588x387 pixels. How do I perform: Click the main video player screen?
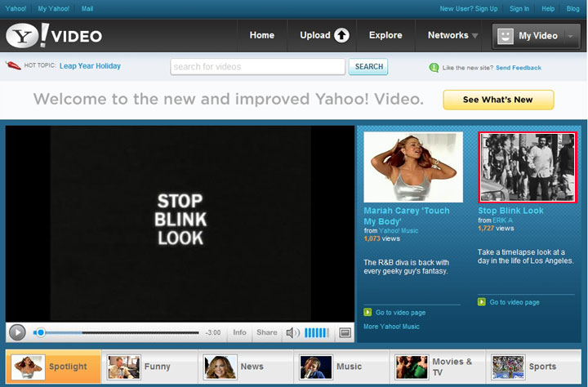click(180, 224)
